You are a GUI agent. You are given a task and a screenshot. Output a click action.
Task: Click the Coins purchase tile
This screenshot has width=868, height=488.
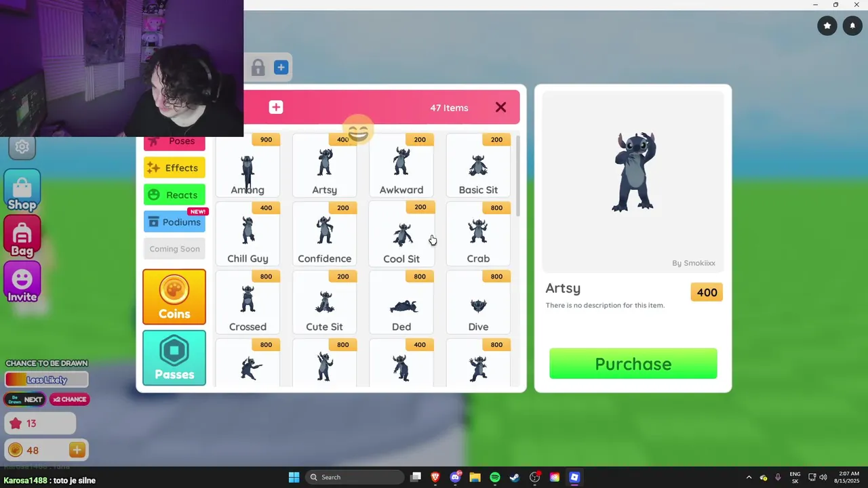[x=174, y=297]
